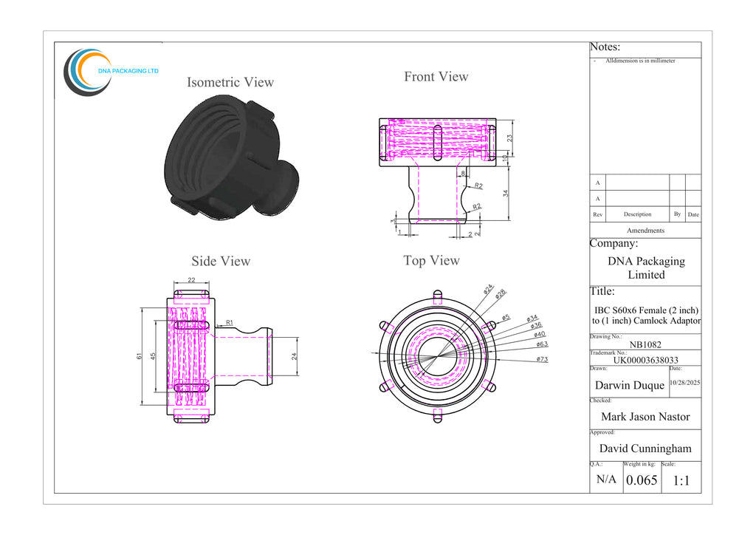
Task: Click the 'Company:' label
Action: [x=614, y=243]
